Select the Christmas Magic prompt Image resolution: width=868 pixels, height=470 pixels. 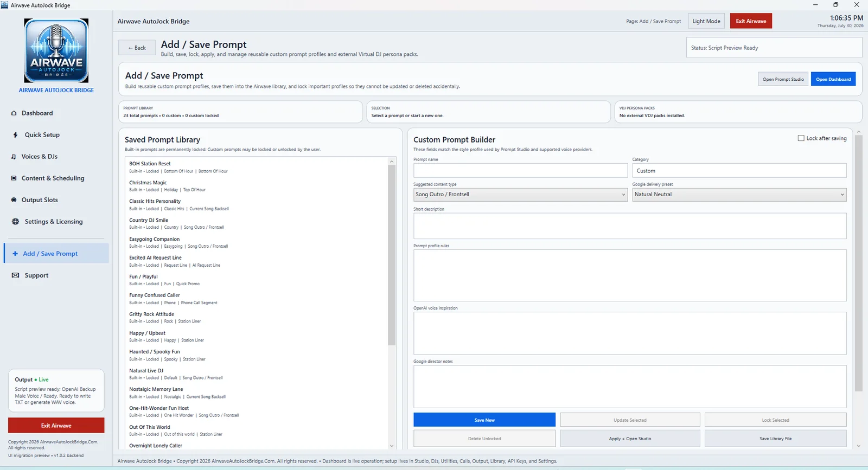256,186
